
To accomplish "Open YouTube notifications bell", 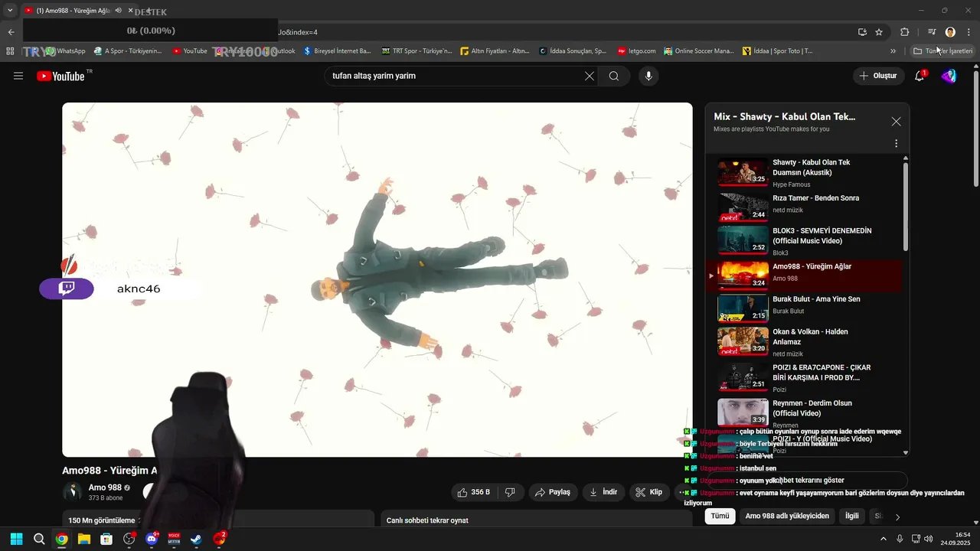I will [920, 76].
